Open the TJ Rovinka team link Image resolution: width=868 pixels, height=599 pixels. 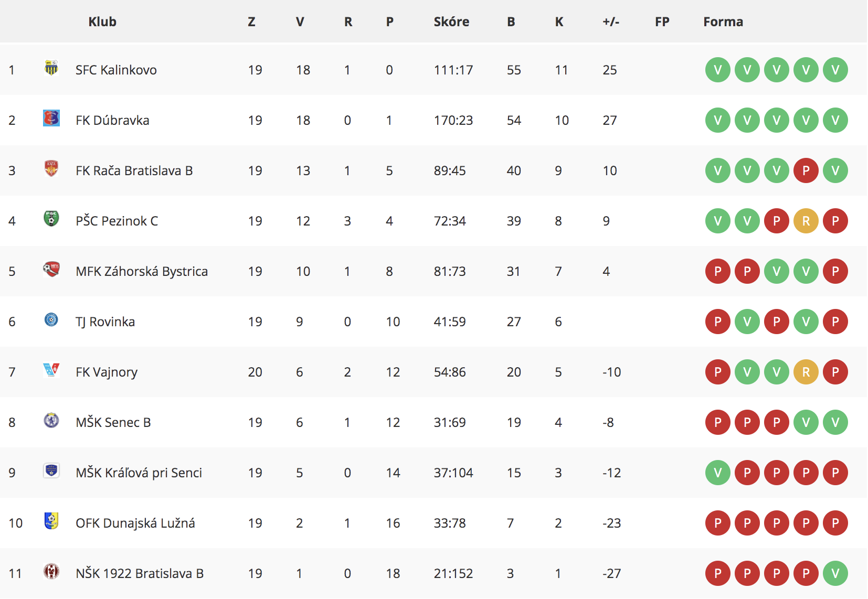(105, 322)
